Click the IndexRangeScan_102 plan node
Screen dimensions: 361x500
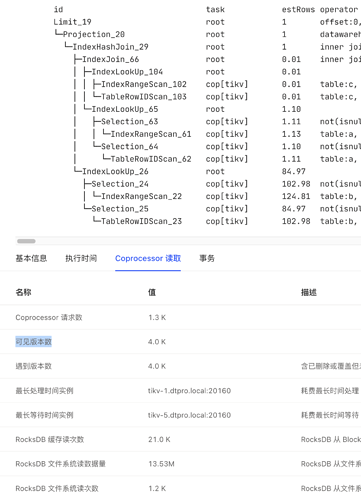point(144,84)
